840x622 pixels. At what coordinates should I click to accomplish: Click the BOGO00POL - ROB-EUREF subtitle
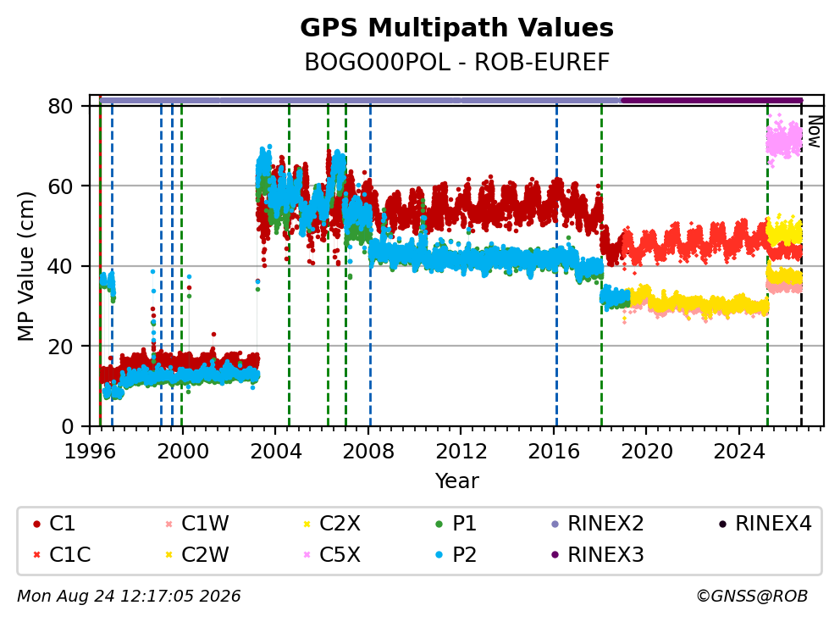[x=456, y=62]
